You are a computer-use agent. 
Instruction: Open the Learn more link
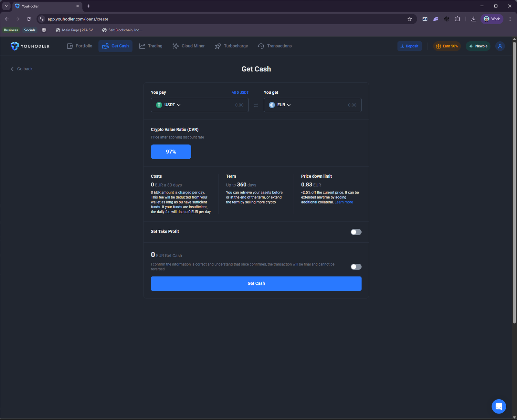[343, 202]
